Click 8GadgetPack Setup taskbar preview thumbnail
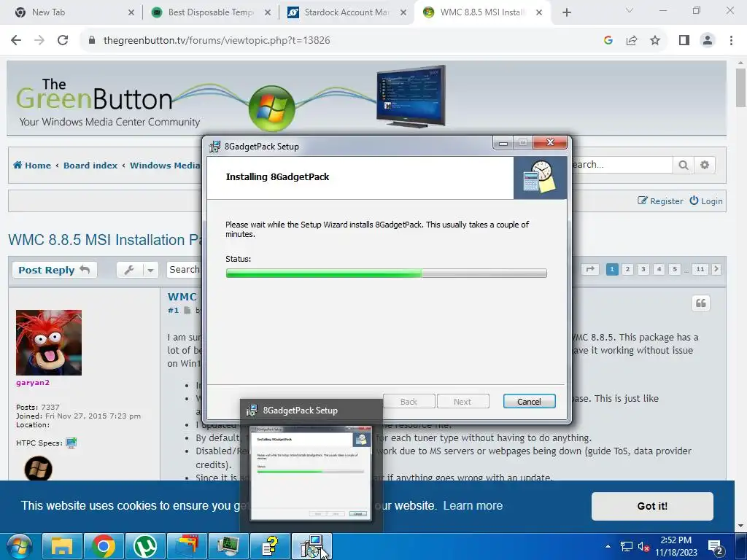Screen dimensions: 747x560 click(311, 474)
